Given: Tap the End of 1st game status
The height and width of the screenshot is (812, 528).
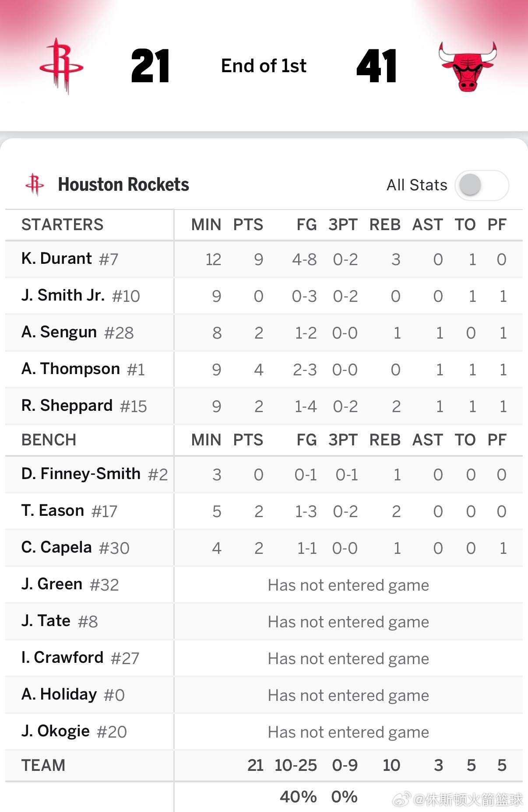Looking at the screenshot, I should pyautogui.click(x=264, y=66).
